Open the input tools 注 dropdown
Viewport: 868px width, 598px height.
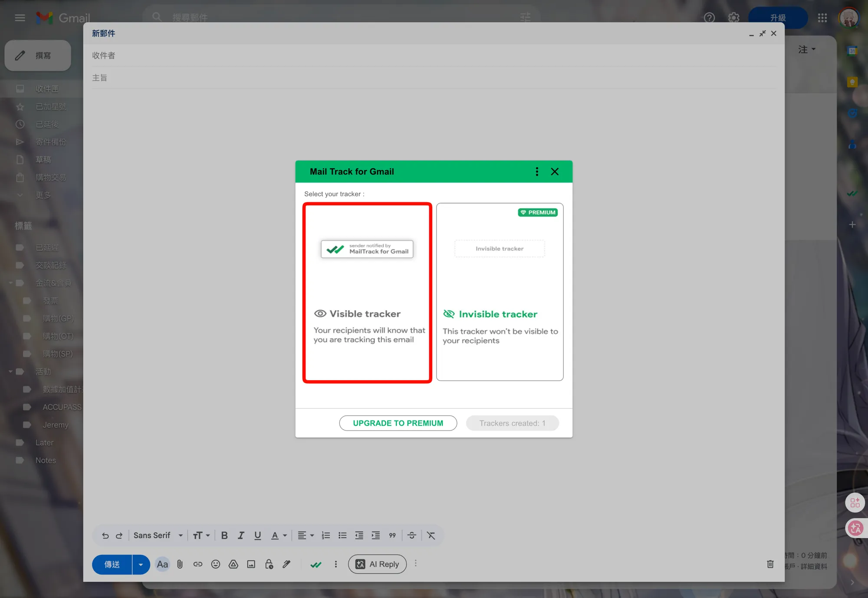point(807,49)
